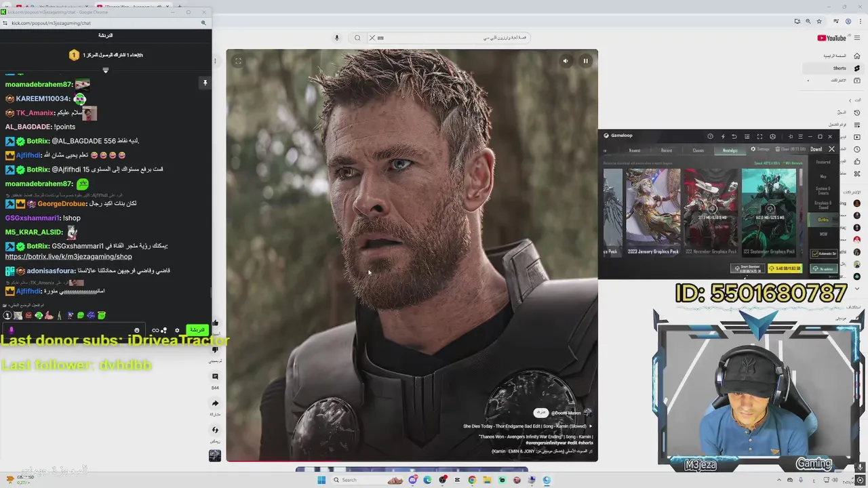Select System & Events category
This screenshot has width=868, height=488.
coord(823,190)
